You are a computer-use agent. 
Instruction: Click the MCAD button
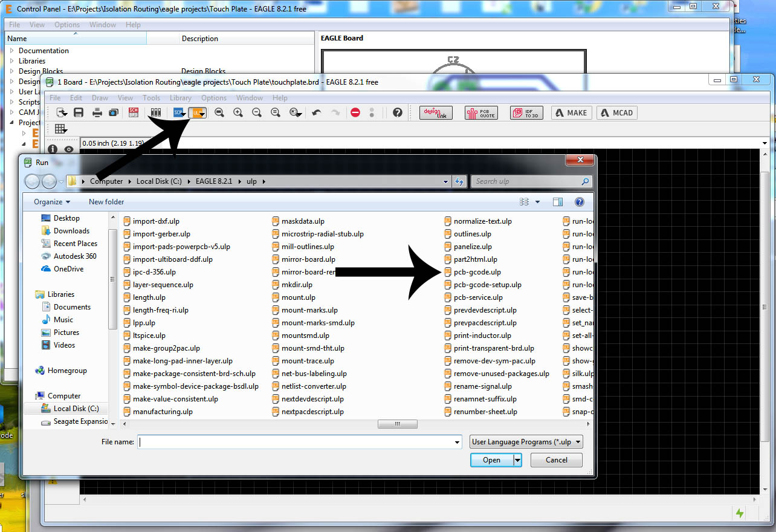point(617,112)
